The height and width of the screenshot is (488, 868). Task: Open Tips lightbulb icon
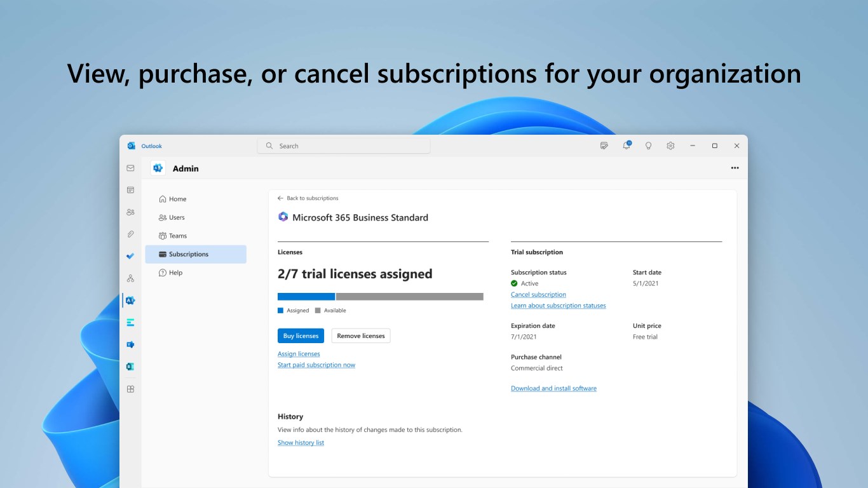649,146
